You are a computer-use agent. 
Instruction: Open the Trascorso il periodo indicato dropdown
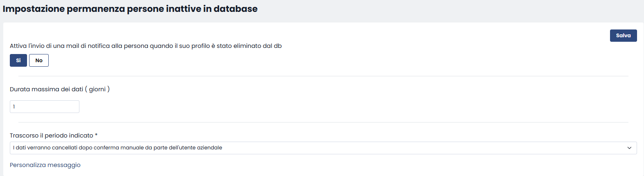click(323, 148)
